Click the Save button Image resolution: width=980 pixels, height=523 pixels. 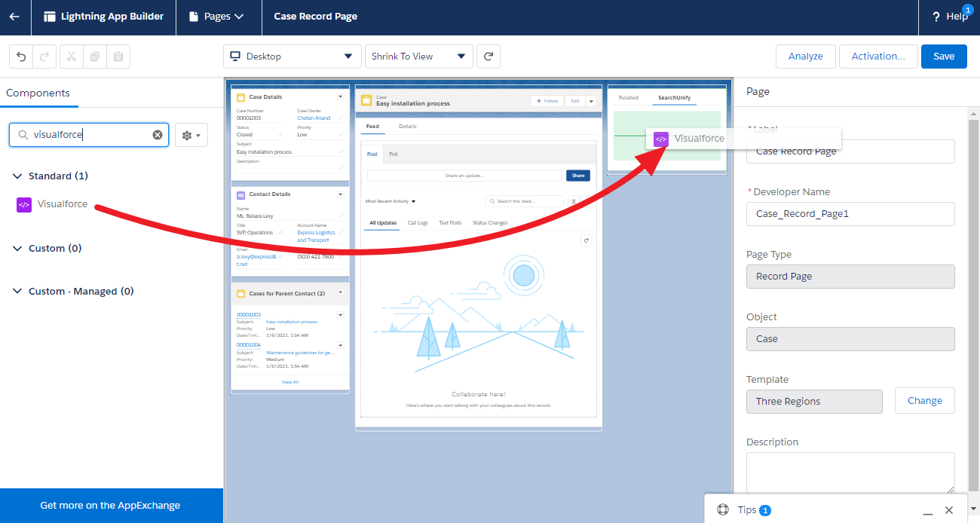pos(943,57)
